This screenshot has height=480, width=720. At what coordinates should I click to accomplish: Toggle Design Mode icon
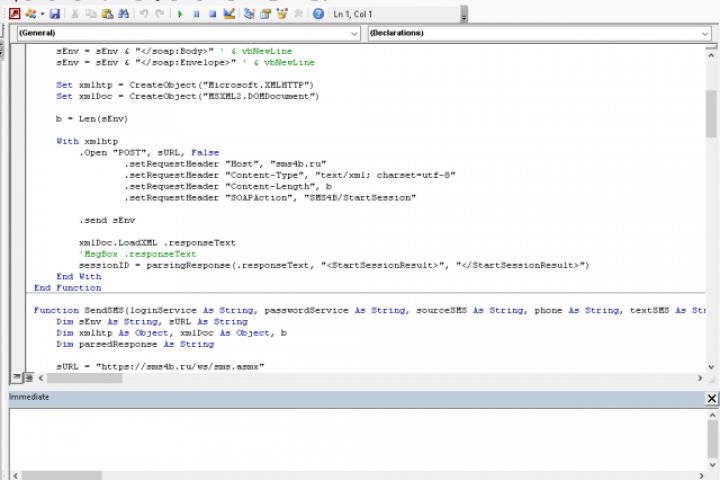pos(229,14)
